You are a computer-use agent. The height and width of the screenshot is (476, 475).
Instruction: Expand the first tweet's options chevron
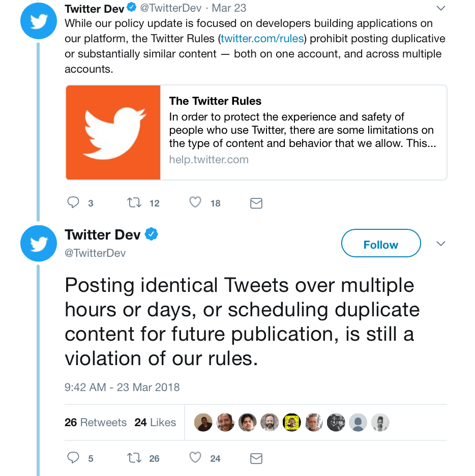click(x=441, y=8)
